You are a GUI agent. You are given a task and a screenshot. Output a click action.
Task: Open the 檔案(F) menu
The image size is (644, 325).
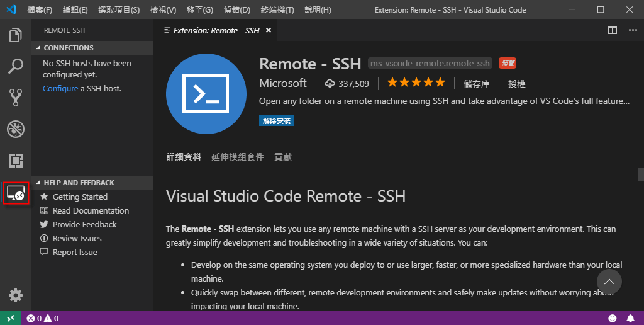[x=40, y=10]
